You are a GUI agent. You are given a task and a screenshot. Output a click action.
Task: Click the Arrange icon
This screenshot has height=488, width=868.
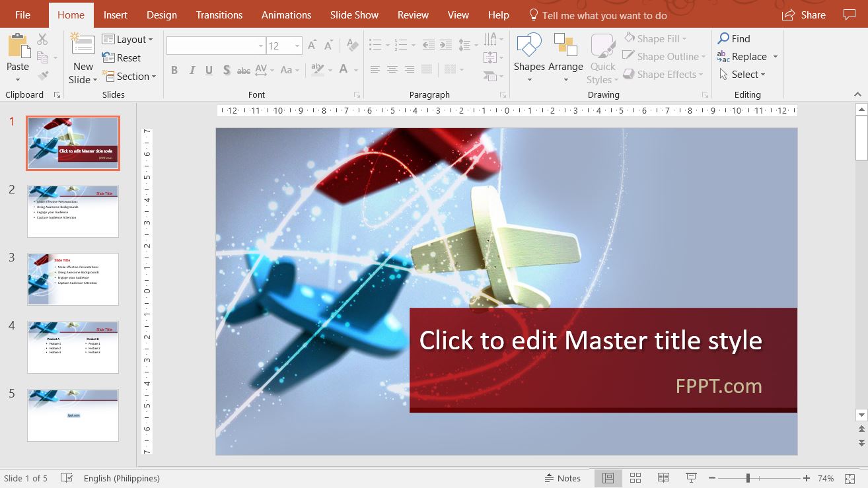click(565, 45)
